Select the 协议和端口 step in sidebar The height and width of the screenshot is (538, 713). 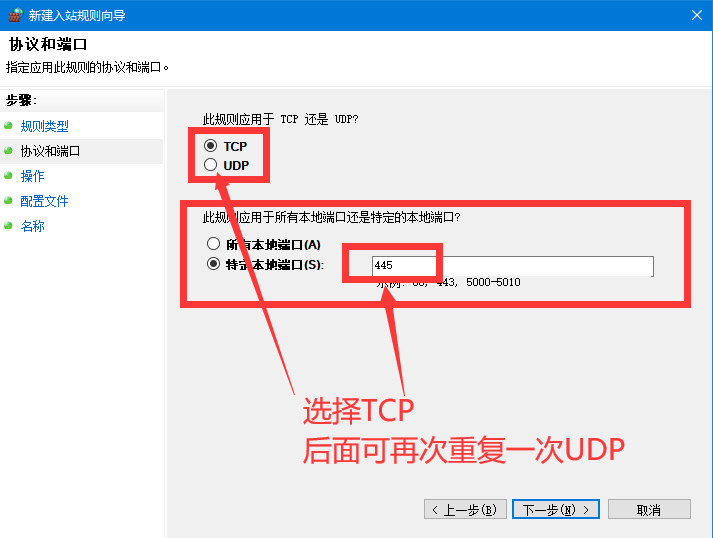coord(82,151)
